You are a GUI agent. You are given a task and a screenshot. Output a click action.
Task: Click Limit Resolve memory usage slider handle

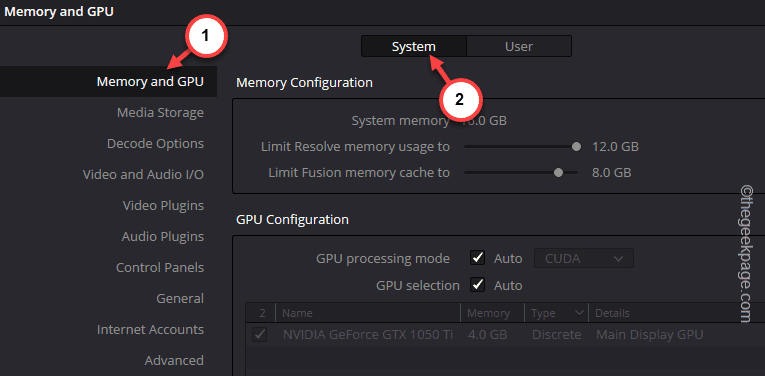click(576, 146)
